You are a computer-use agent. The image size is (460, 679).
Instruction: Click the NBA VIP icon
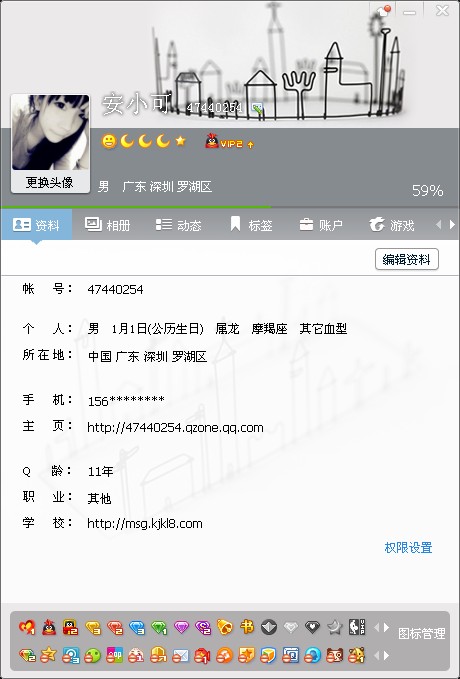357,627
